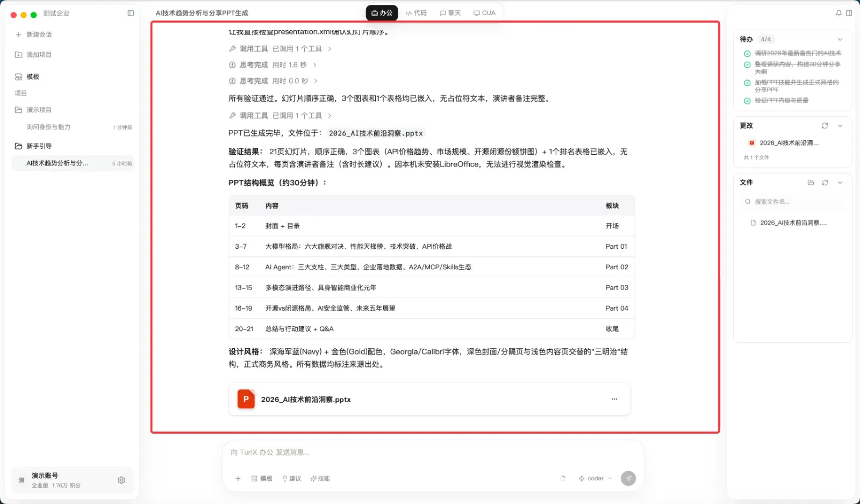Click the plus icon beside 新建会话
Screen dimensions: 860x504
pyautogui.click(x=19, y=34)
